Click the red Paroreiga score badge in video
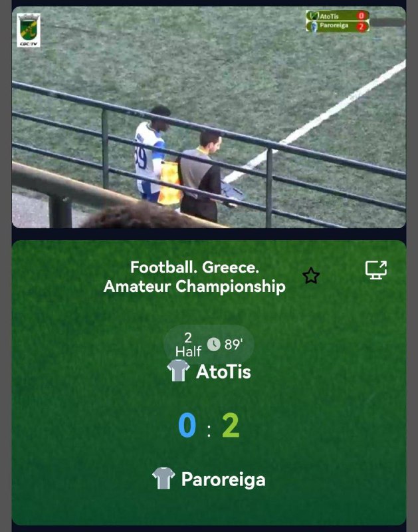 tap(362, 27)
